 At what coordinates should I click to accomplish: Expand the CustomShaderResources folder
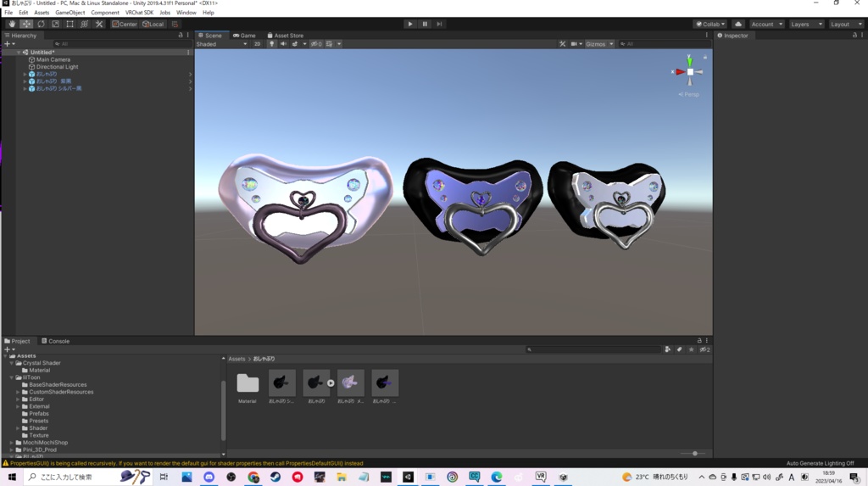pos(19,392)
